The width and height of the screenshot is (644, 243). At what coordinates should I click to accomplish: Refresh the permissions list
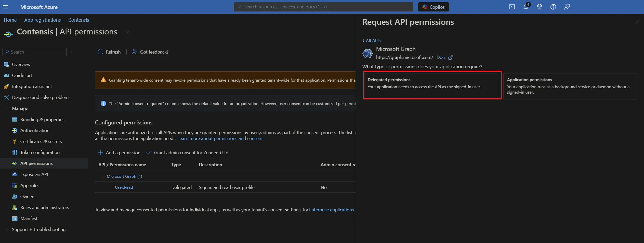pos(109,52)
